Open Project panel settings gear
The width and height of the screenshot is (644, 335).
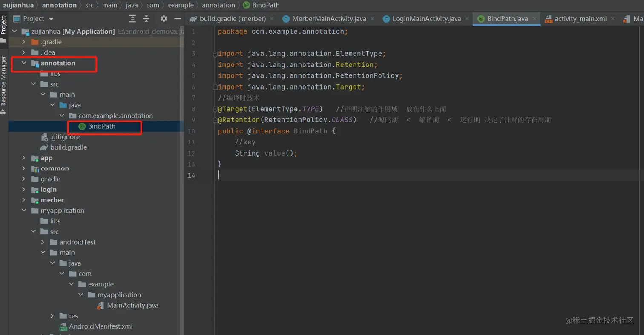tap(164, 19)
